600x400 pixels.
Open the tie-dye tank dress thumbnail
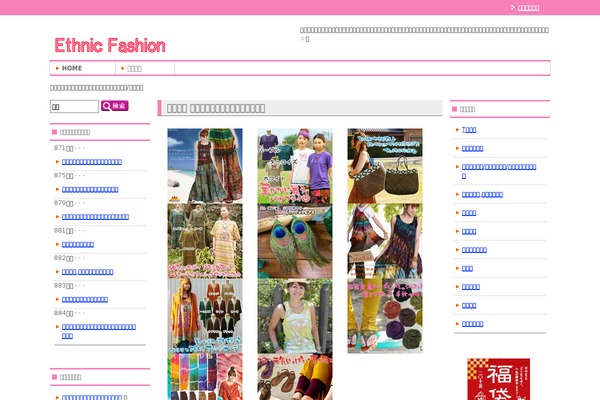coord(385,241)
